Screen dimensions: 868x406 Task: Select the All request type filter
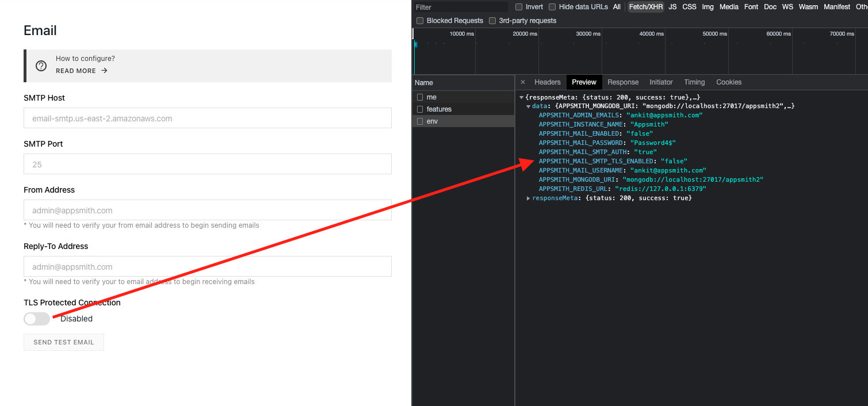click(617, 7)
